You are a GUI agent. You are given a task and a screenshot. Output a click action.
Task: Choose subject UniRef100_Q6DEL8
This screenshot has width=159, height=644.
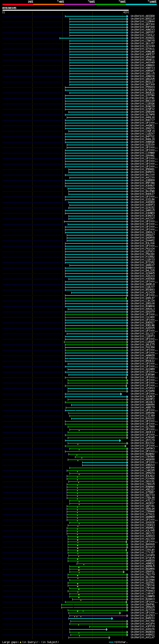pos(143,285)
